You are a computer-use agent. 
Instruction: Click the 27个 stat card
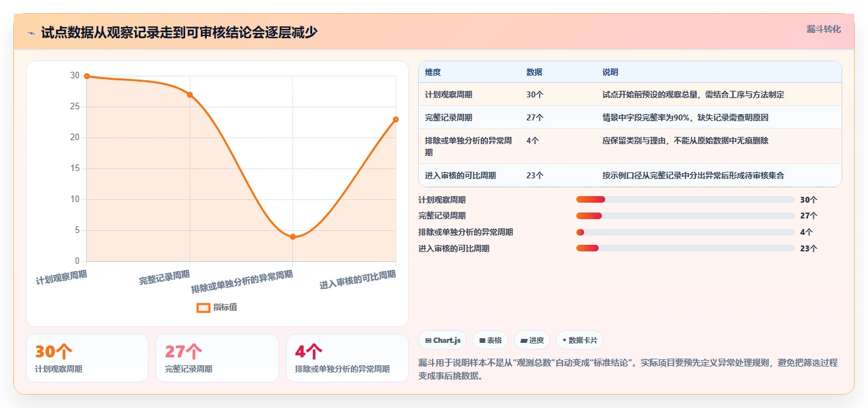coord(217,358)
